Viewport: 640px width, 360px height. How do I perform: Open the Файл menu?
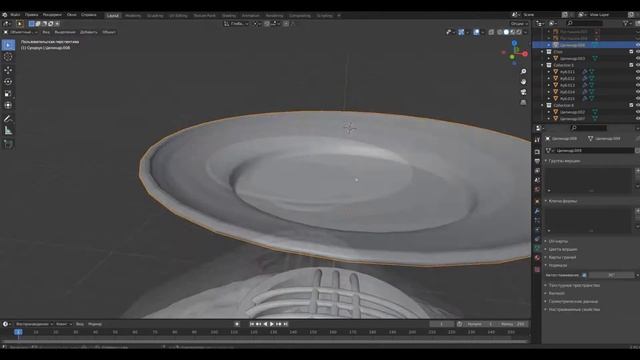tap(16, 15)
